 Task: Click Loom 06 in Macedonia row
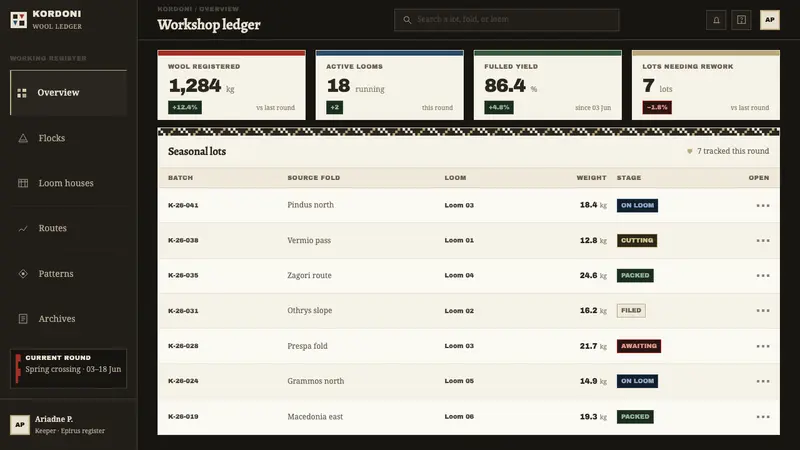(459, 417)
